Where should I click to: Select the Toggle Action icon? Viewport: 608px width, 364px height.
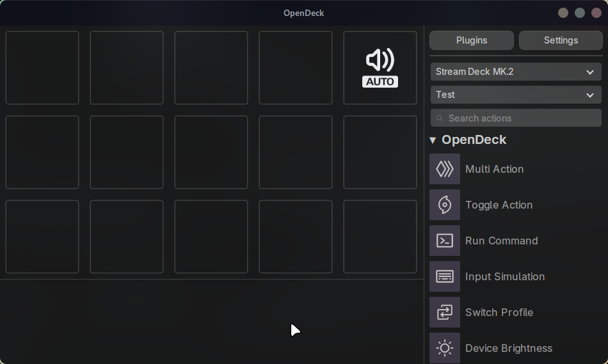[x=445, y=205]
